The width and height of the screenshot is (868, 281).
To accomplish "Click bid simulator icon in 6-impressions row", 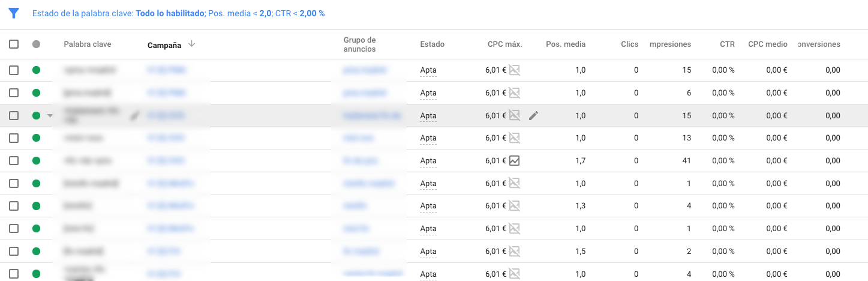I will click(514, 93).
